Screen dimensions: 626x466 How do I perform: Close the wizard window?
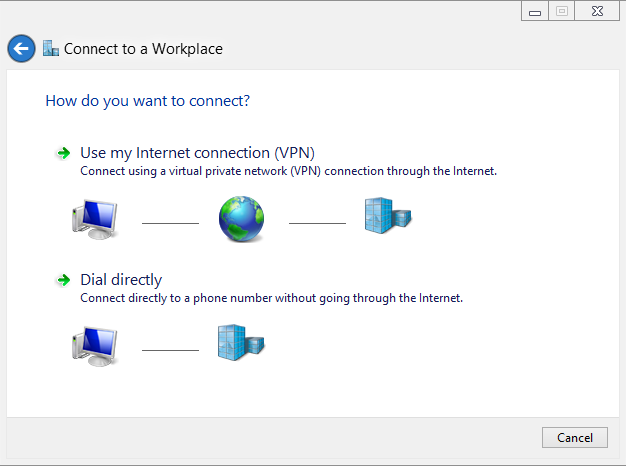[596, 11]
